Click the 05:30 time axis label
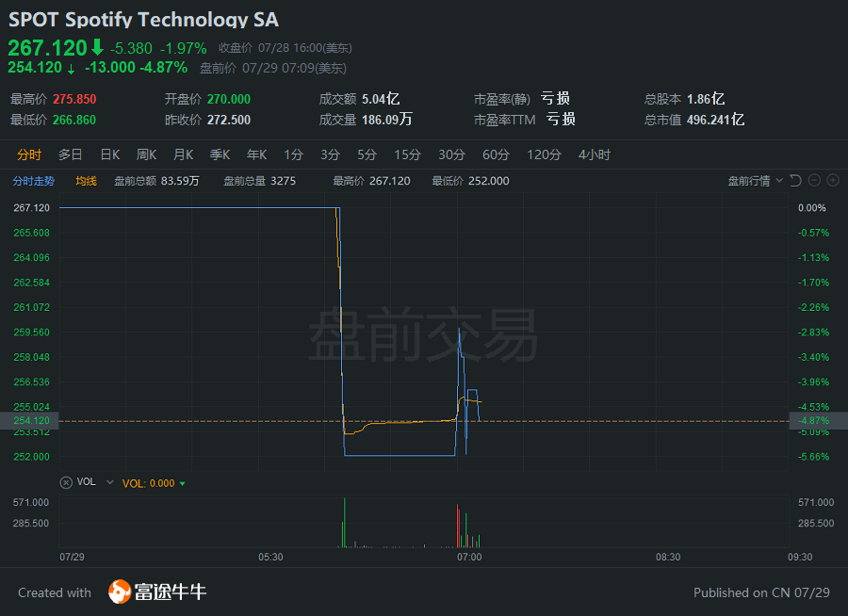The width and height of the screenshot is (848, 616). coord(270,557)
